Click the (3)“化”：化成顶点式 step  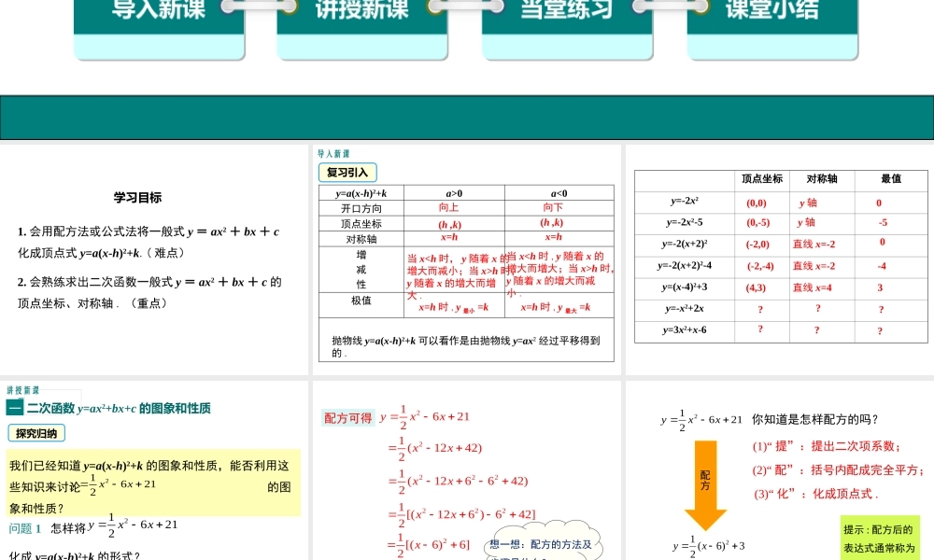click(814, 494)
